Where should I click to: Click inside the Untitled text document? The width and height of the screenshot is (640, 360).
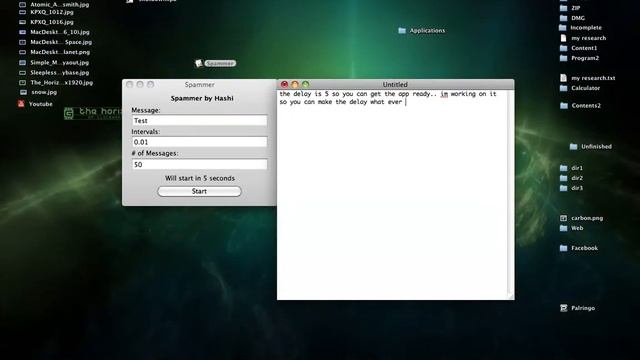click(x=392, y=194)
